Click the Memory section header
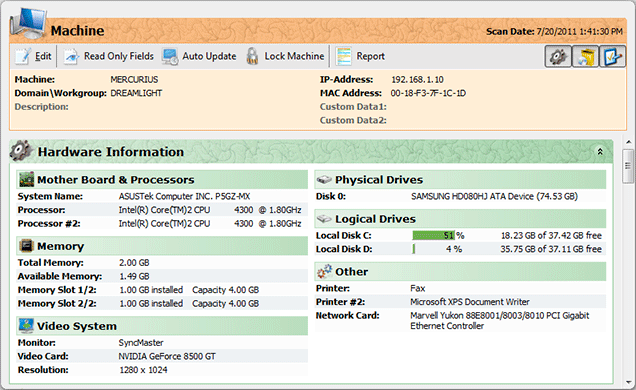Image resolution: width=636 pixels, height=390 pixels. point(162,246)
